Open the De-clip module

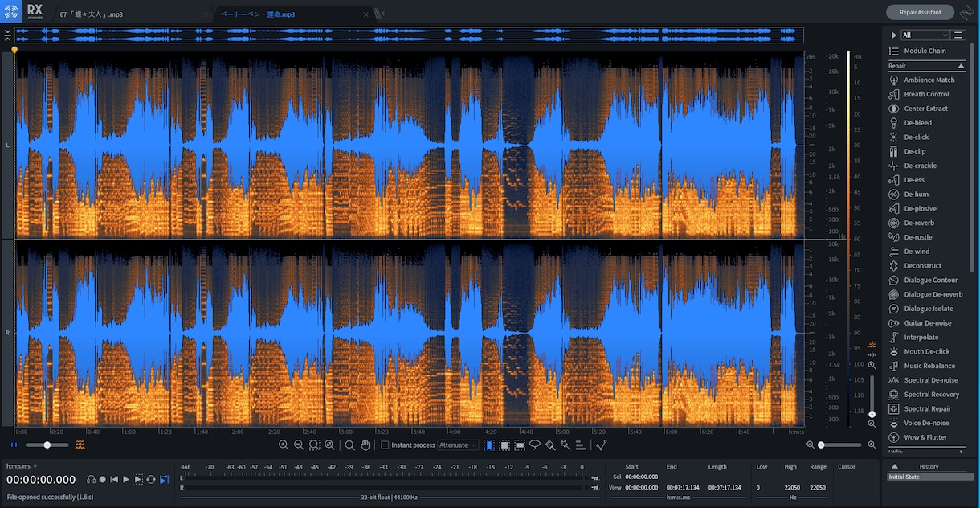click(929, 151)
